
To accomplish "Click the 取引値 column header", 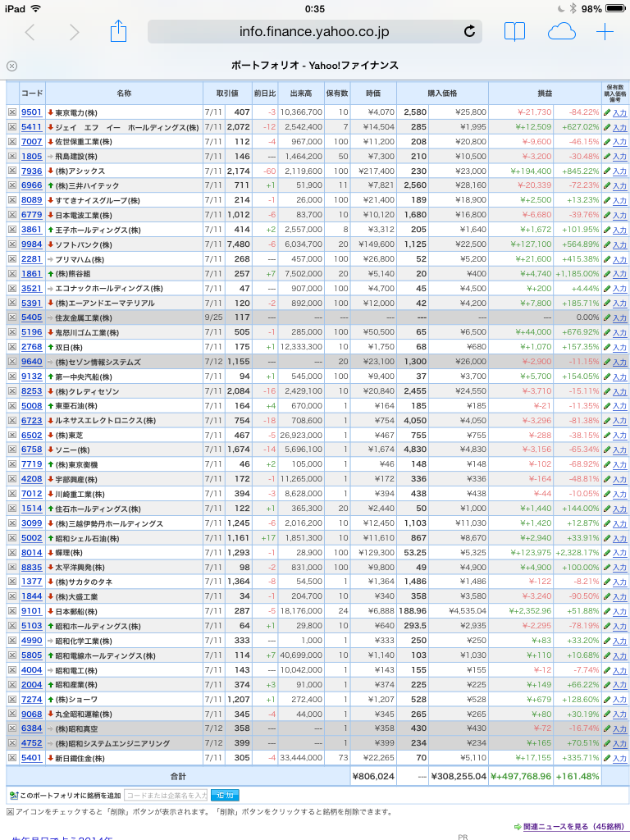I will click(x=227, y=94).
